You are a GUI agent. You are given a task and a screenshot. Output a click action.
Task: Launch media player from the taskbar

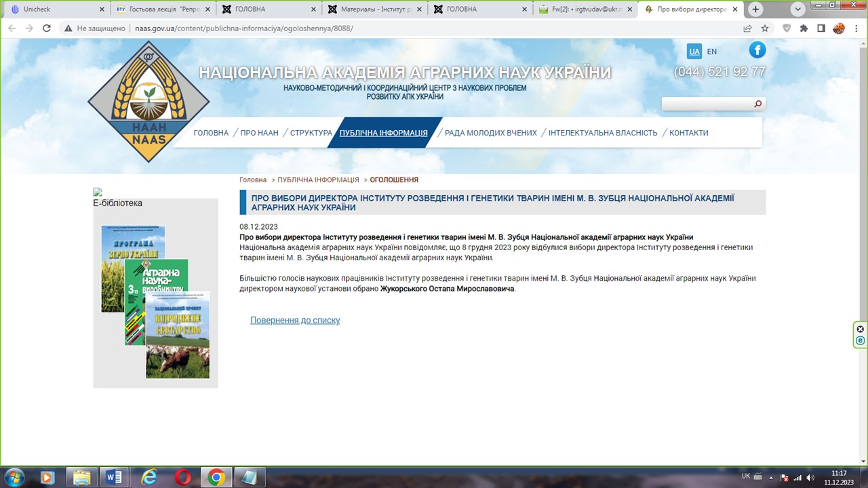tap(47, 477)
